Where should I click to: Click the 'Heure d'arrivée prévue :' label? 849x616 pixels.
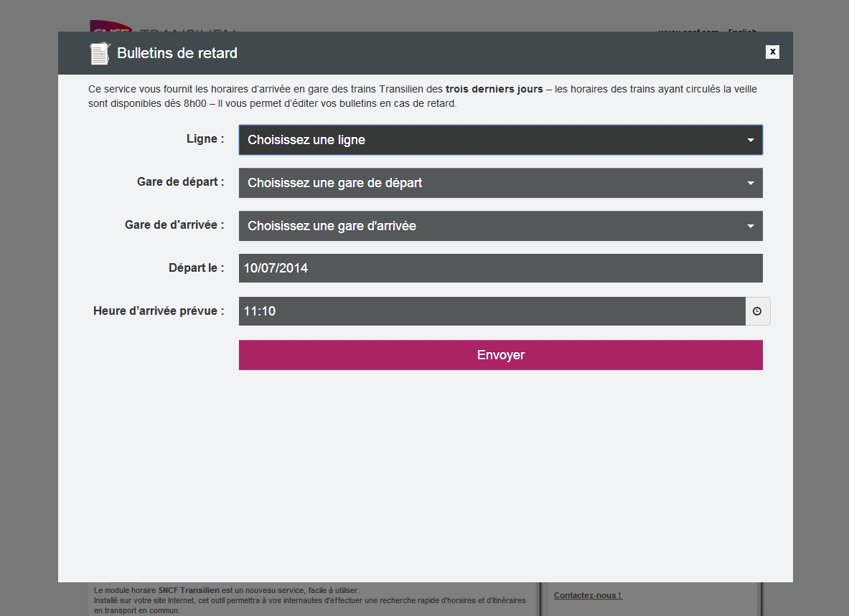click(159, 311)
